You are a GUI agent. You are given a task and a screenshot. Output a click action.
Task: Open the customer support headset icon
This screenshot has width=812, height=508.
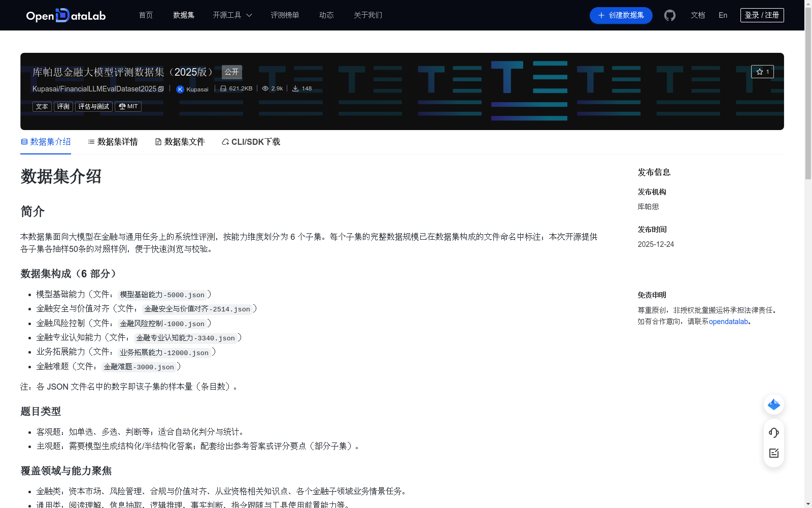point(774,433)
